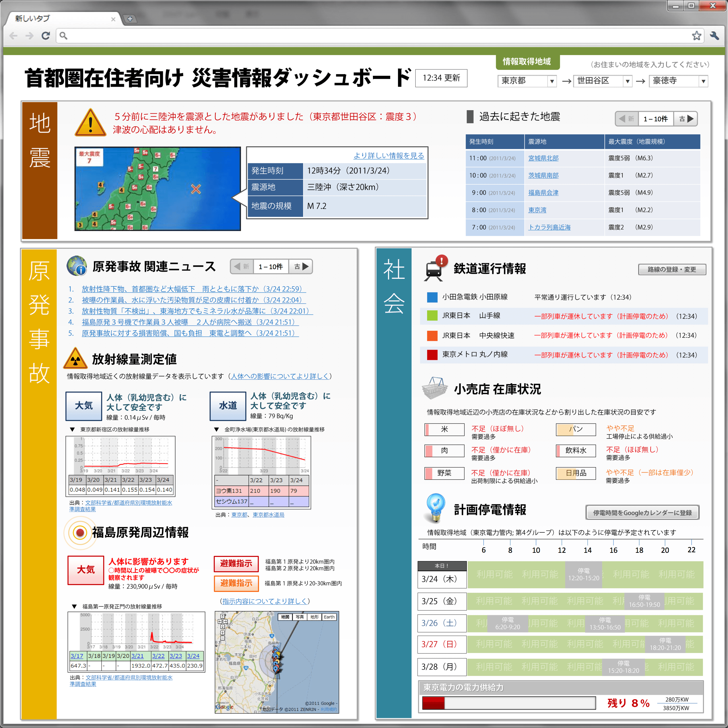Open トカラ列島近海 earthquake link
This screenshot has height=728, width=728.
pyautogui.click(x=549, y=228)
